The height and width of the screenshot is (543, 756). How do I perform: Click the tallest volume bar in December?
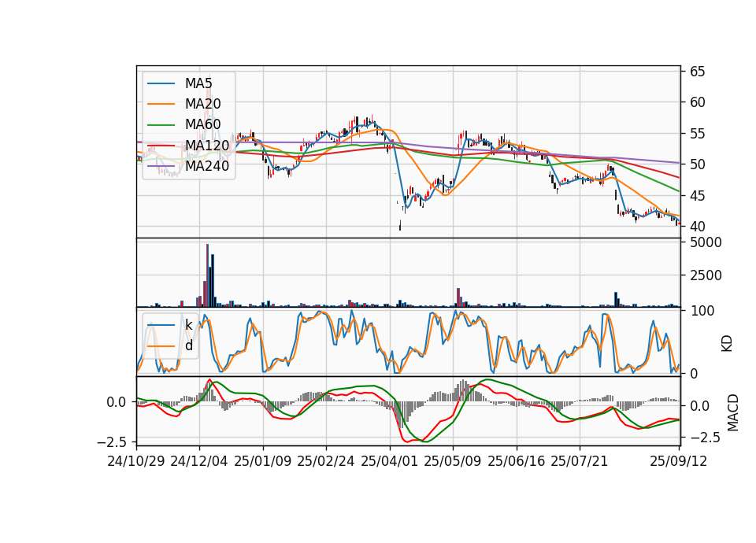coord(207,275)
